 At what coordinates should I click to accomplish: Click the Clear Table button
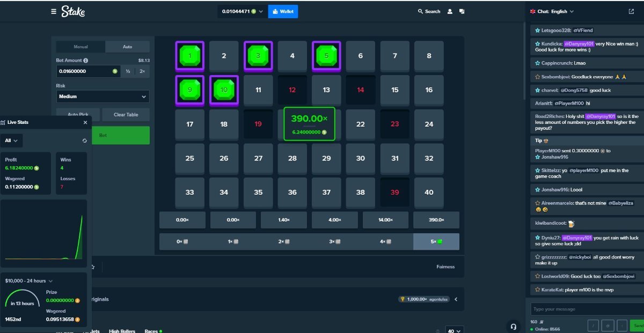click(126, 115)
